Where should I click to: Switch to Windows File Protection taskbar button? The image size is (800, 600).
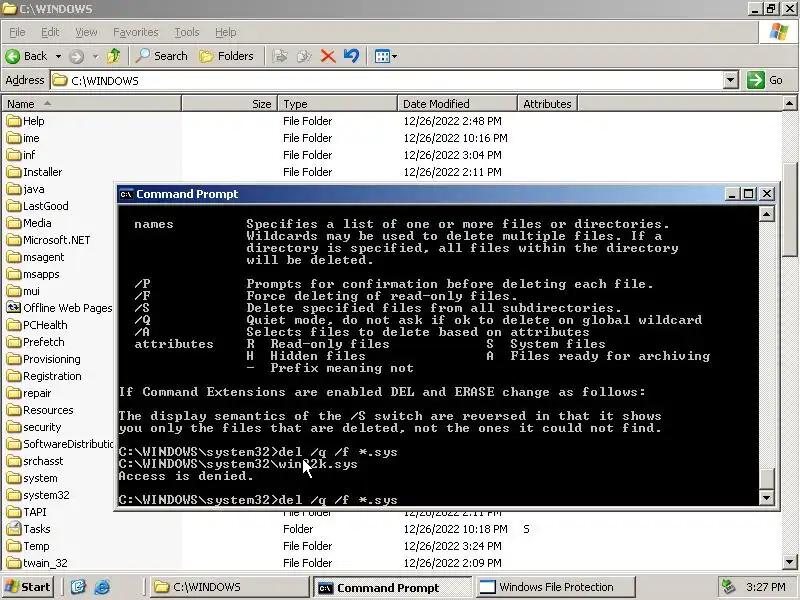point(556,587)
